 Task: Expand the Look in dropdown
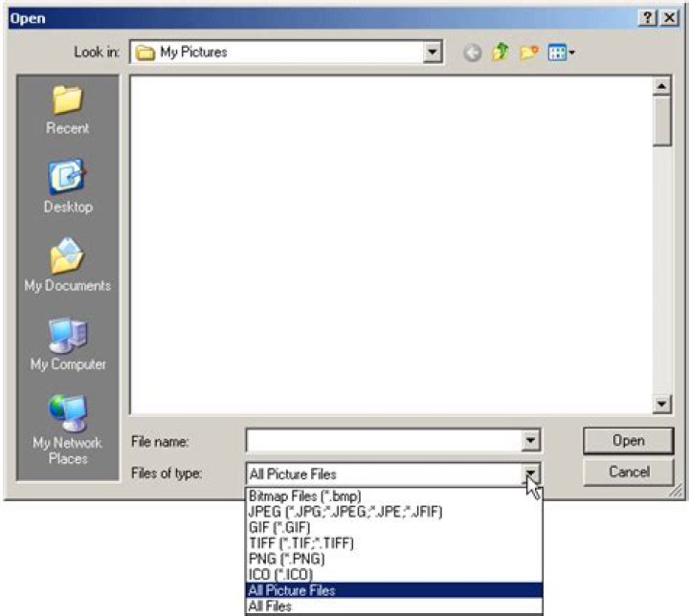[433, 53]
